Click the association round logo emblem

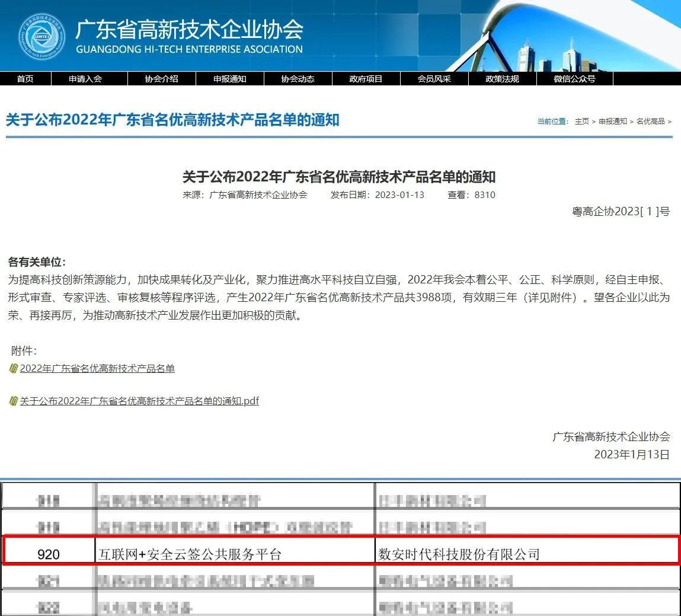tap(41, 37)
